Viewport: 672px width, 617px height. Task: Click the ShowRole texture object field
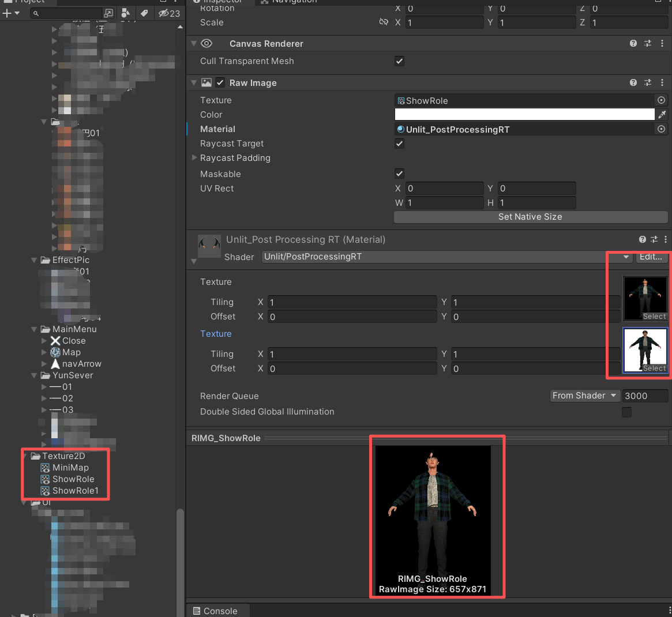coord(524,100)
